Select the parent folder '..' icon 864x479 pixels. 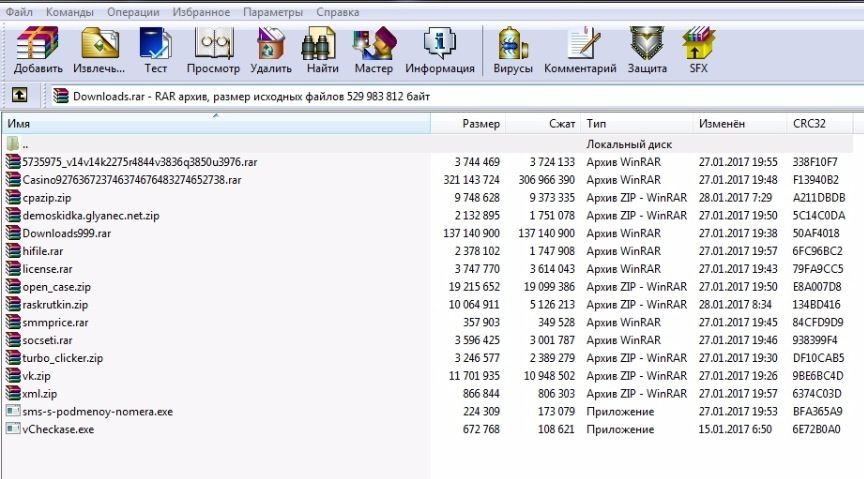click(13, 144)
